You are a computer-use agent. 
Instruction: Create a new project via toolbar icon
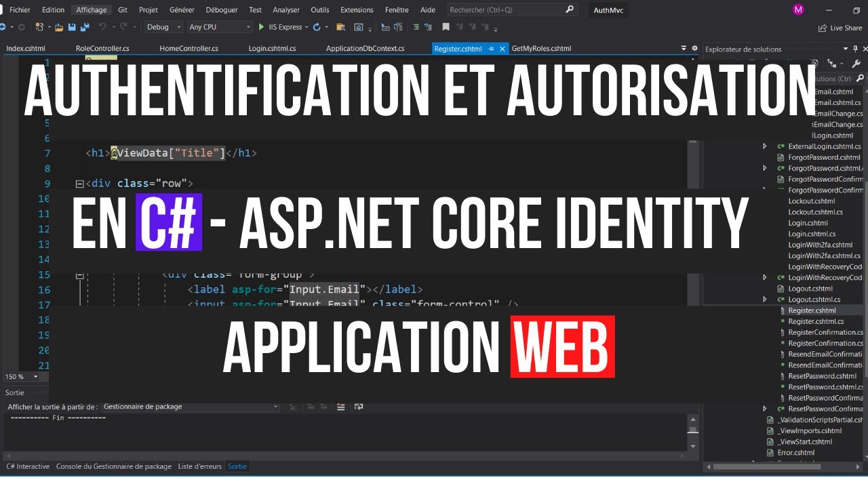pos(40,27)
